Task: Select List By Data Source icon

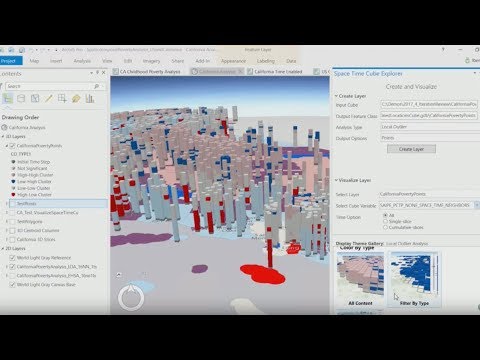Action: tap(21, 99)
